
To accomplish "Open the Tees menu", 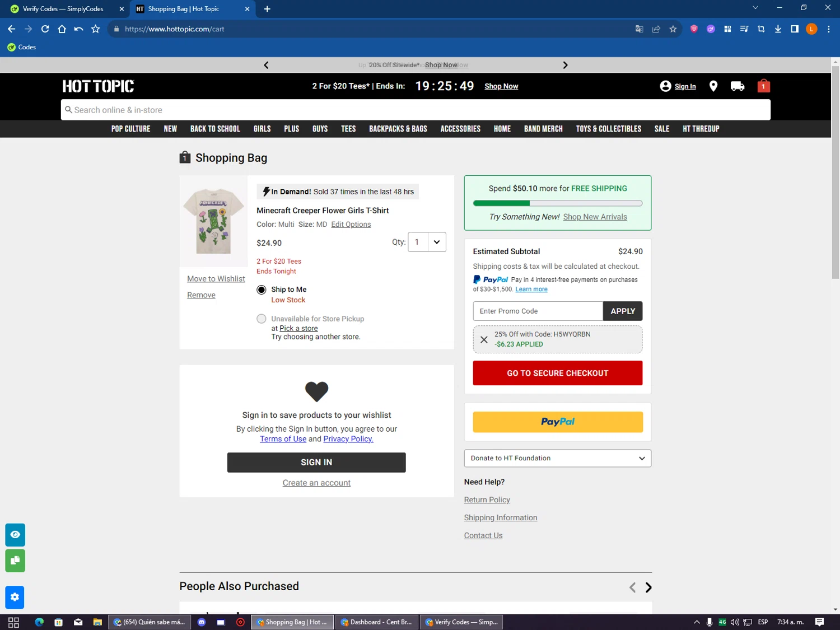I will pos(348,129).
